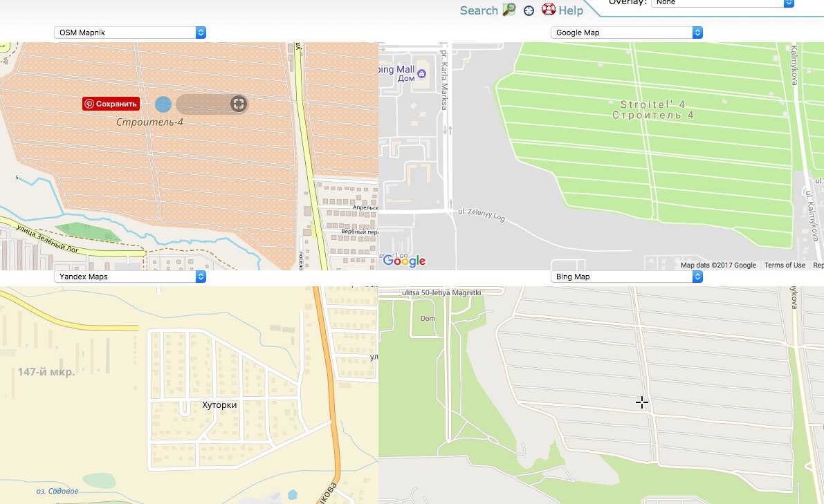Click the ulitsa 50-letiya Magnitki label
The width and height of the screenshot is (824, 504).
point(441,293)
